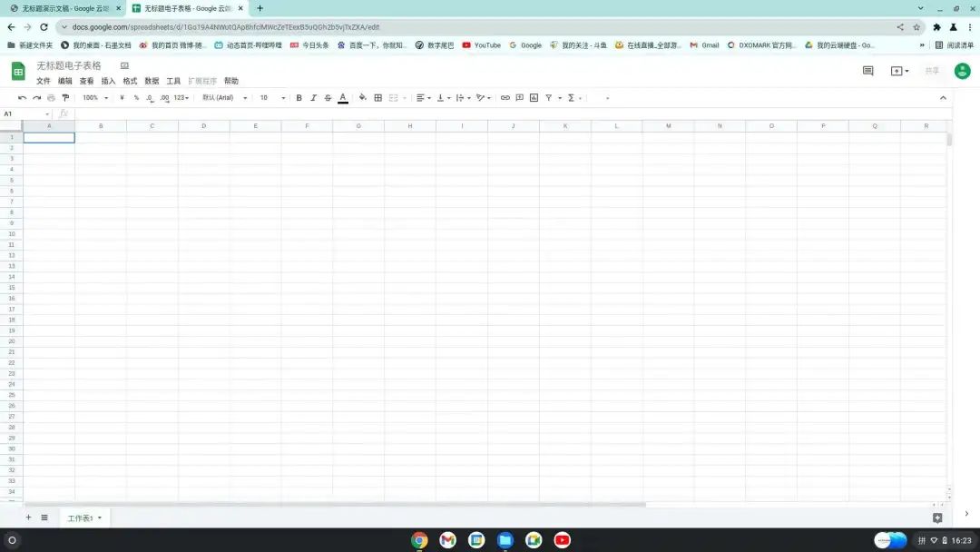This screenshot has height=552, width=980.
Task: Insert a link using the chain icon
Action: tap(505, 98)
